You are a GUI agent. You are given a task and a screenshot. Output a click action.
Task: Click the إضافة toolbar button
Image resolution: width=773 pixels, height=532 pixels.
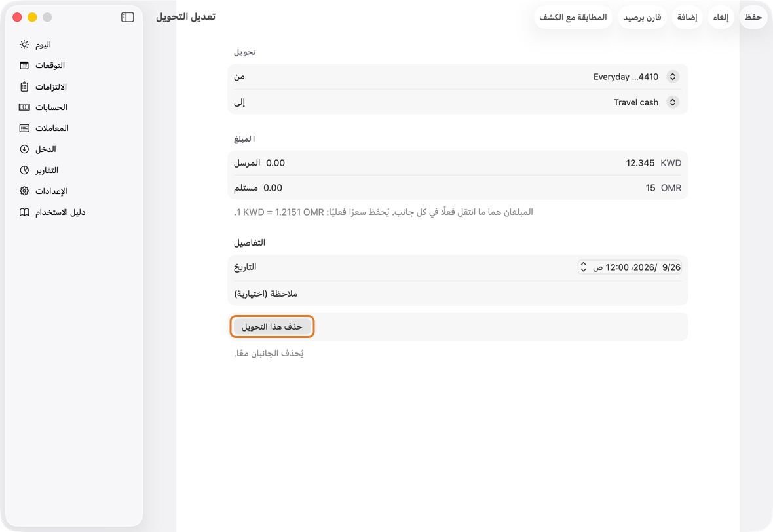(687, 17)
